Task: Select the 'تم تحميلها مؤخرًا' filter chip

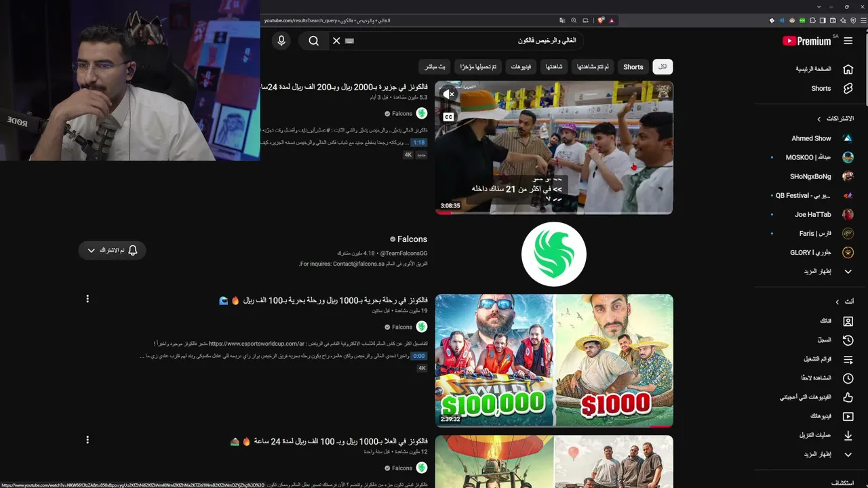Action: (x=478, y=66)
